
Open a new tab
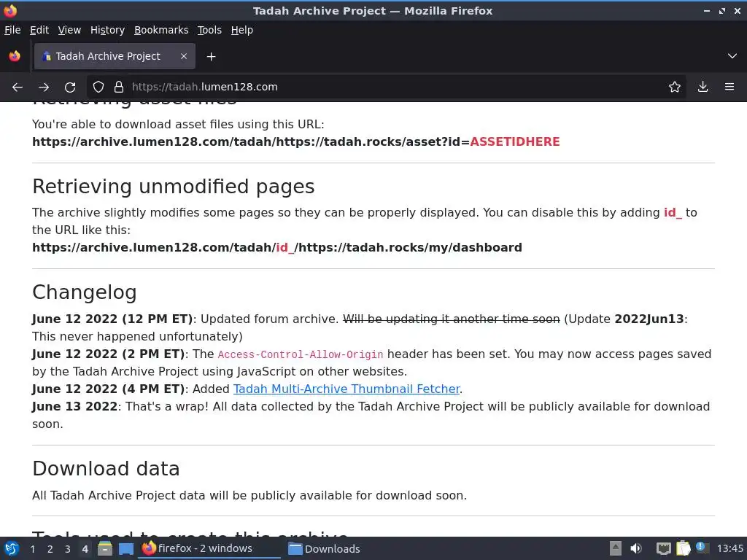coord(211,57)
